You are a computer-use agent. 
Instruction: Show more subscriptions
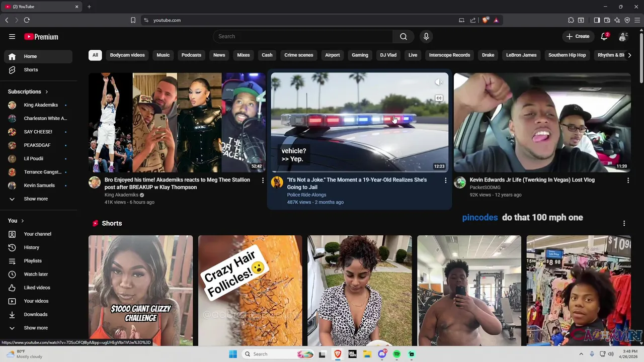(38, 199)
